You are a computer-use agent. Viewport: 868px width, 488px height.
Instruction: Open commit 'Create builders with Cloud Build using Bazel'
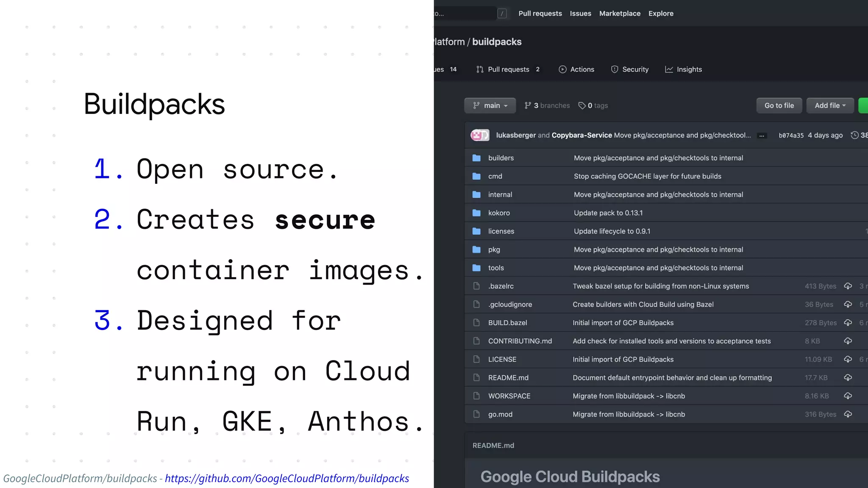(643, 305)
